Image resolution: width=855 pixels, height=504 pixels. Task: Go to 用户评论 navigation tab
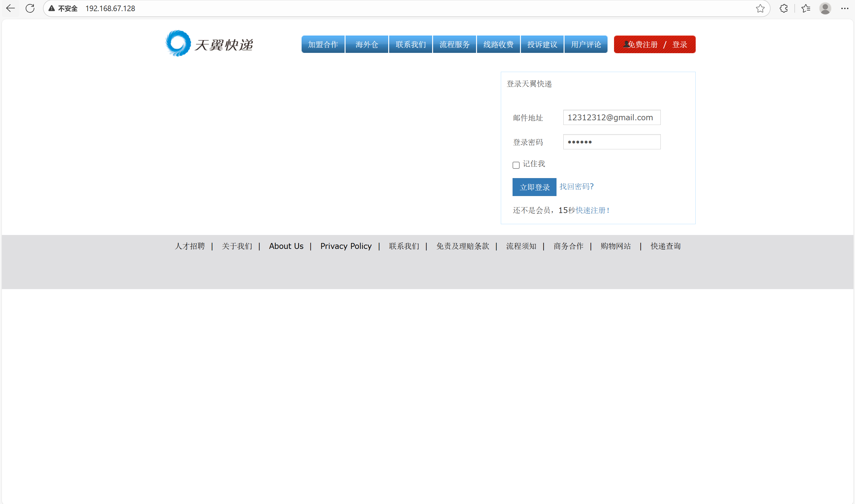click(586, 45)
